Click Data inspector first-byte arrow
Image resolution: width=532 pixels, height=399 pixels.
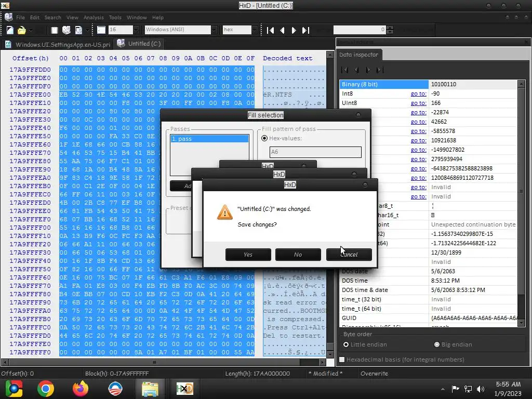pos(345,70)
